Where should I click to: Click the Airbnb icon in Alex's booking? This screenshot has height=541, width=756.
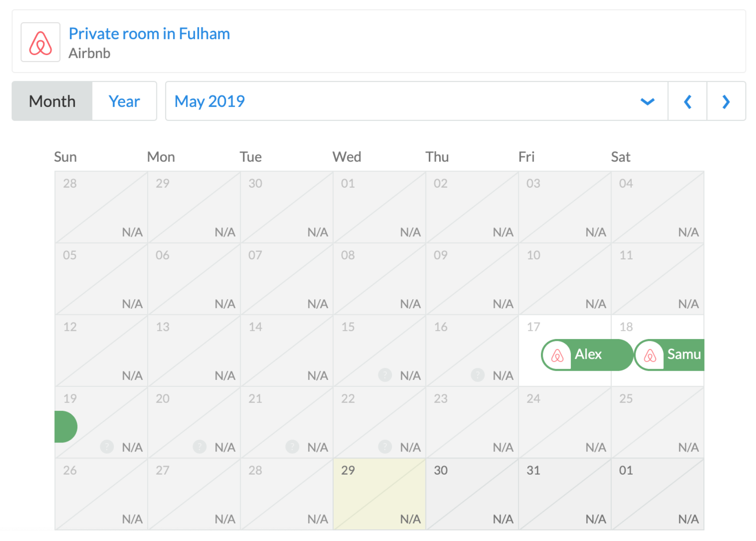click(x=557, y=355)
